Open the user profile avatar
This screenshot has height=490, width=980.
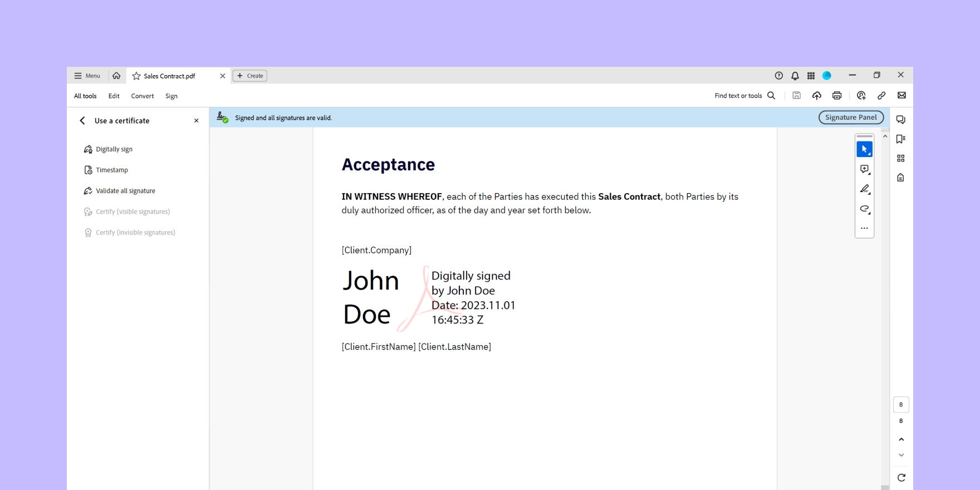pyautogui.click(x=827, y=76)
